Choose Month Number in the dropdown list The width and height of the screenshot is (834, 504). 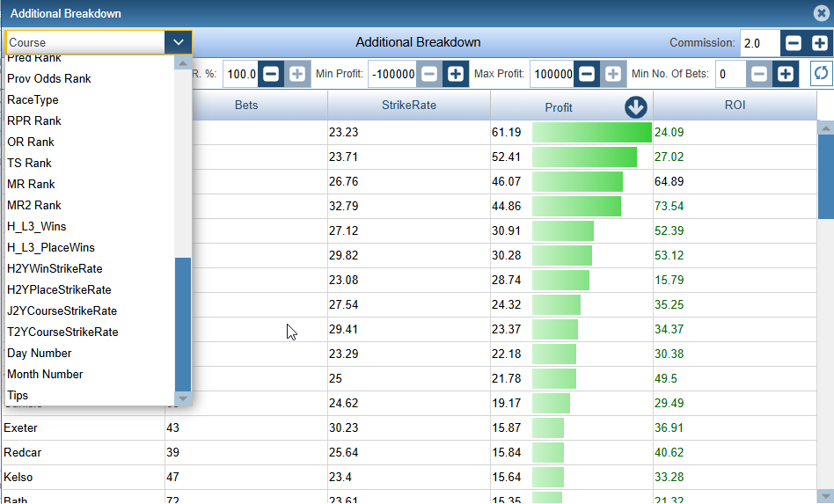45,374
